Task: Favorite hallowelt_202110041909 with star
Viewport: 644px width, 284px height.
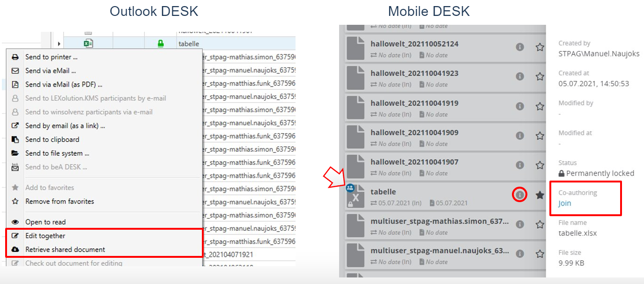Action: (x=540, y=136)
